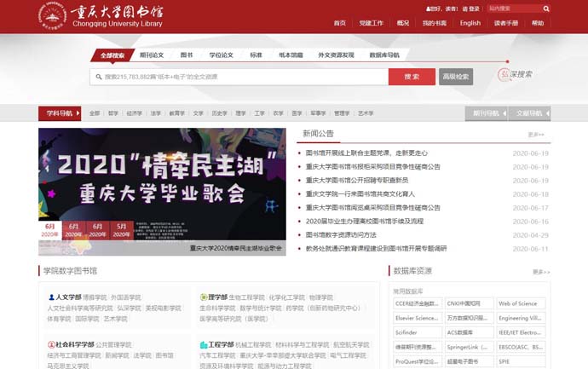Viewport: 588px width, 369px height.
Task: Open the CCER经济金融 database
Action: tap(418, 303)
